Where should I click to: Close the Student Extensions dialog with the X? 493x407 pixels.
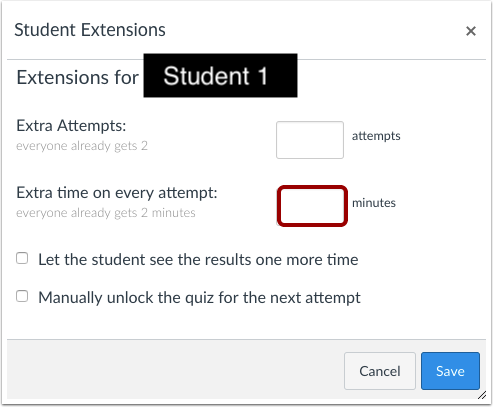tap(471, 31)
